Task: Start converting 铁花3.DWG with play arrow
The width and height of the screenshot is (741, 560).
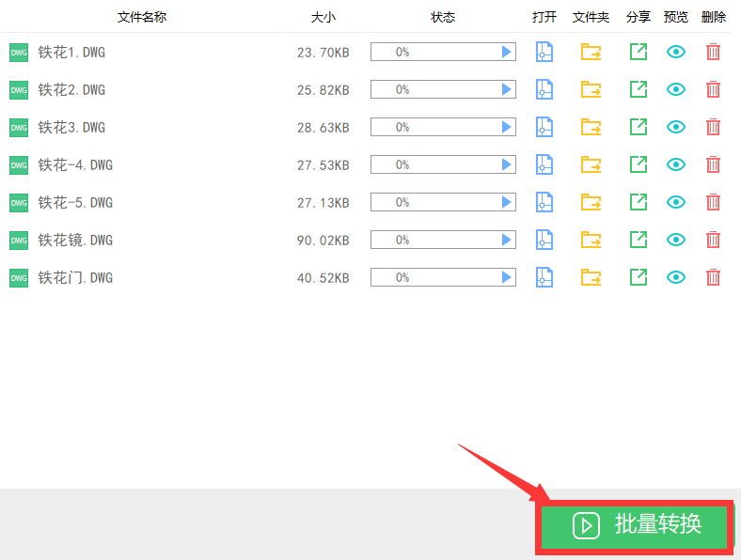Action: point(506,127)
